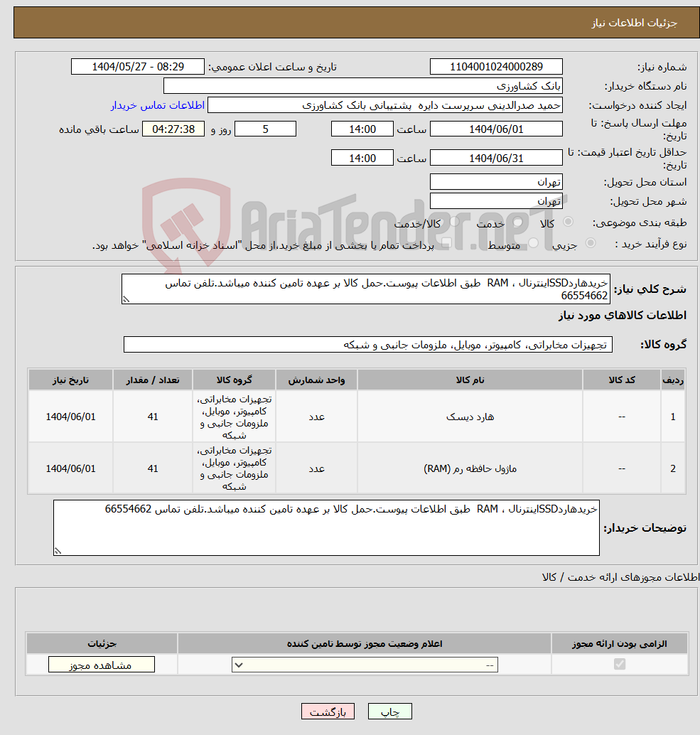
Task: Select the کالا radio button
Action: tap(568, 222)
